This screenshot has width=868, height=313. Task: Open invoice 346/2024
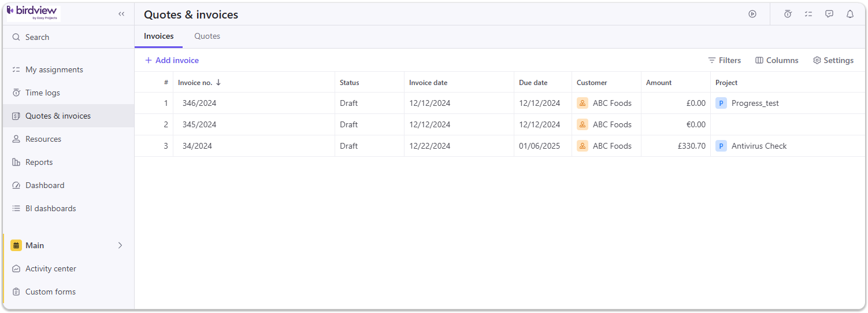[x=199, y=103]
